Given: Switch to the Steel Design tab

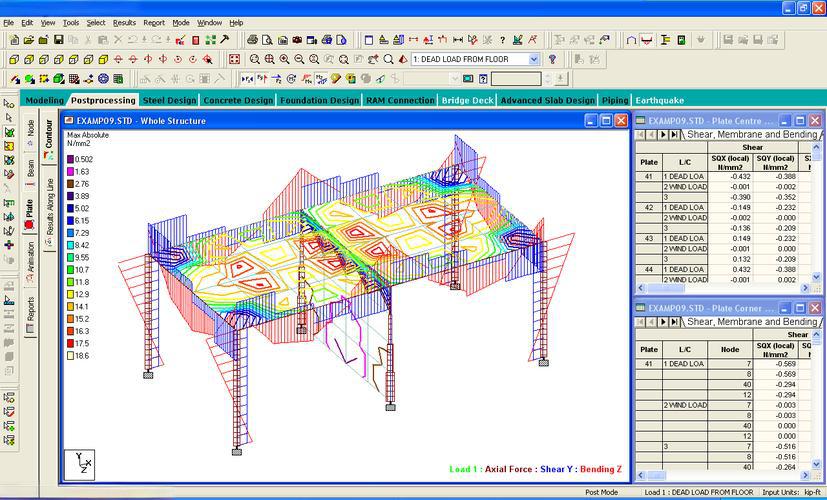Looking at the screenshot, I should [x=169, y=100].
